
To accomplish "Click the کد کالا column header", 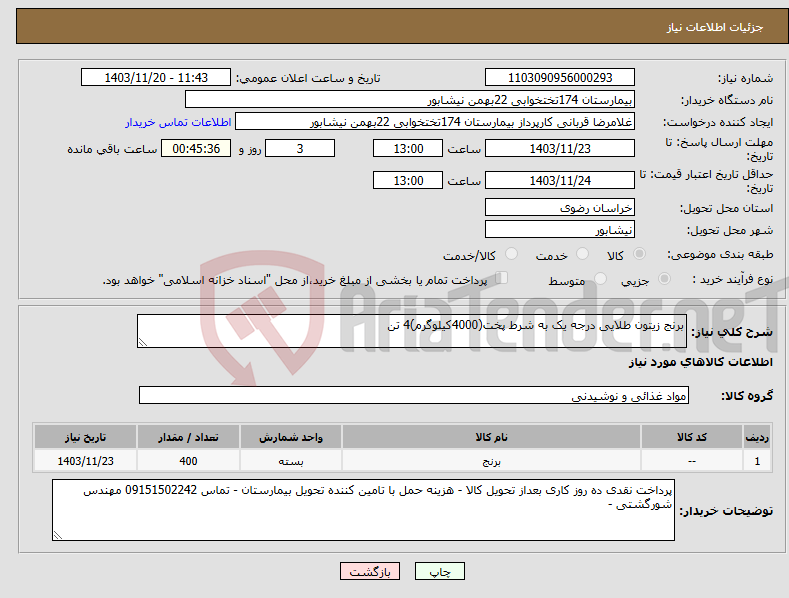I will pyautogui.click(x=692, y=437).
